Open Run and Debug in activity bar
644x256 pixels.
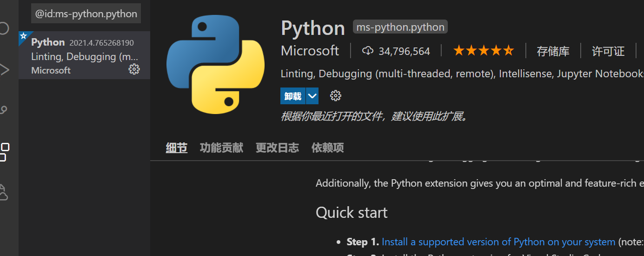[4, 70]
